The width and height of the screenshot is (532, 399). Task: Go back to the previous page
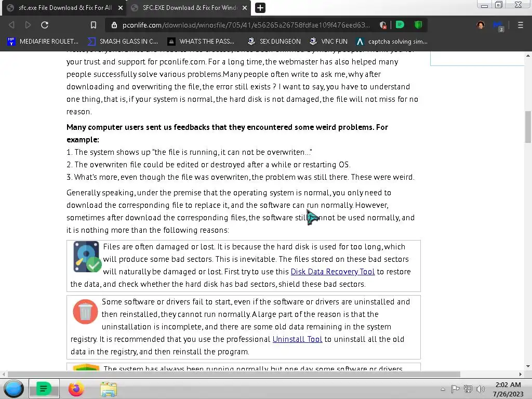pyautogui.click(x=11, y=25)
